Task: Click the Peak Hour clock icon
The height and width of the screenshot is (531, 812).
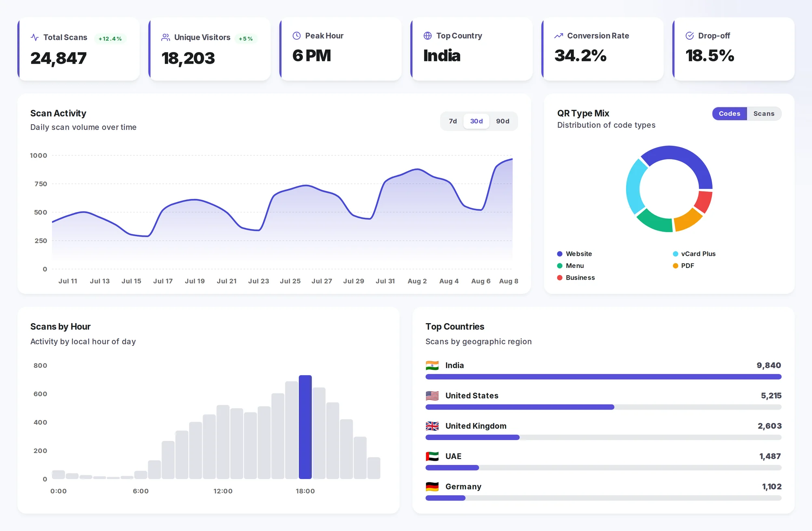Action: (x=297, y=36)
